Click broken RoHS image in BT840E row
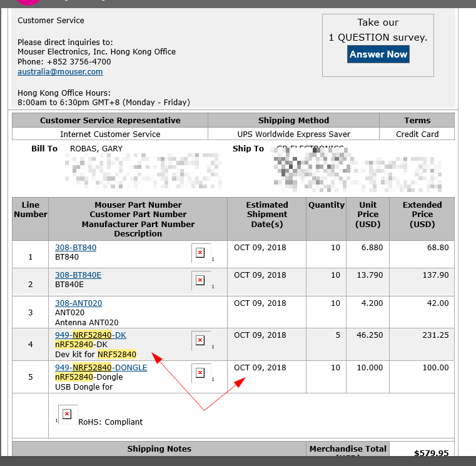 200,280
